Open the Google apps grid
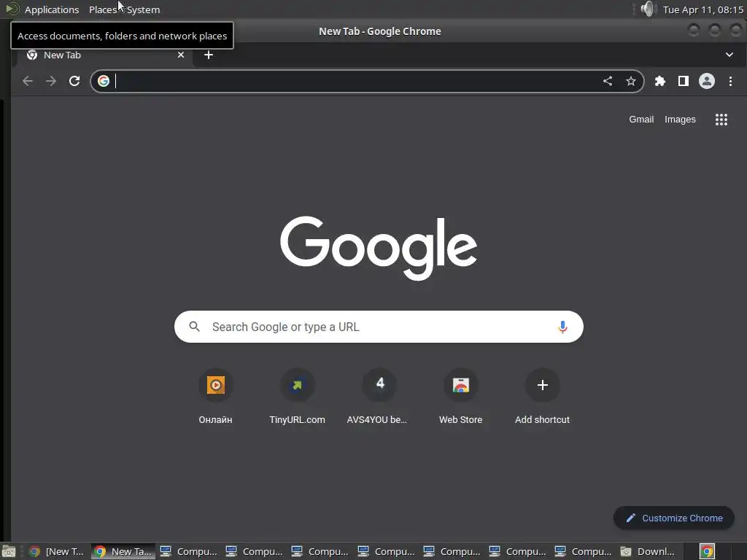Viewport: 747px width, 560px height. coord(721,120)
